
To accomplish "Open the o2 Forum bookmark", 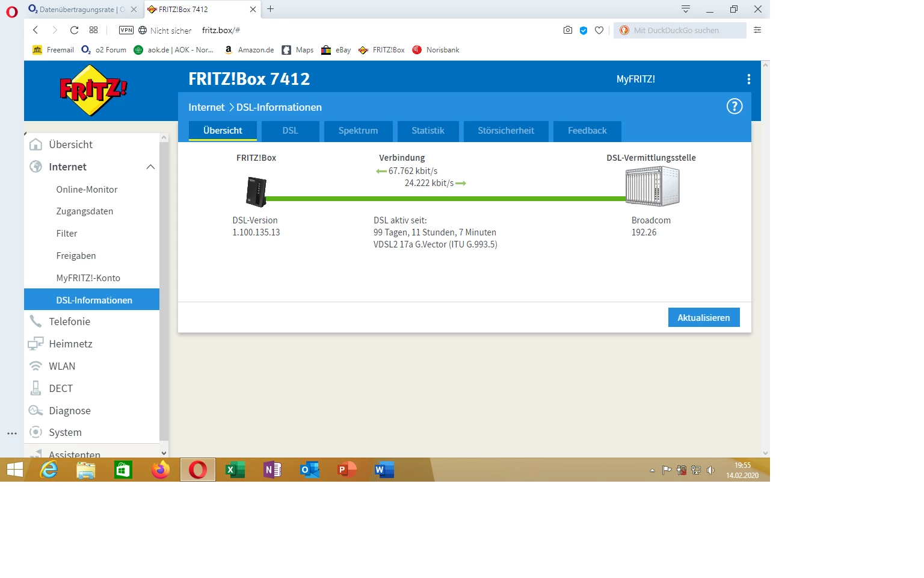I will point(104,50).
